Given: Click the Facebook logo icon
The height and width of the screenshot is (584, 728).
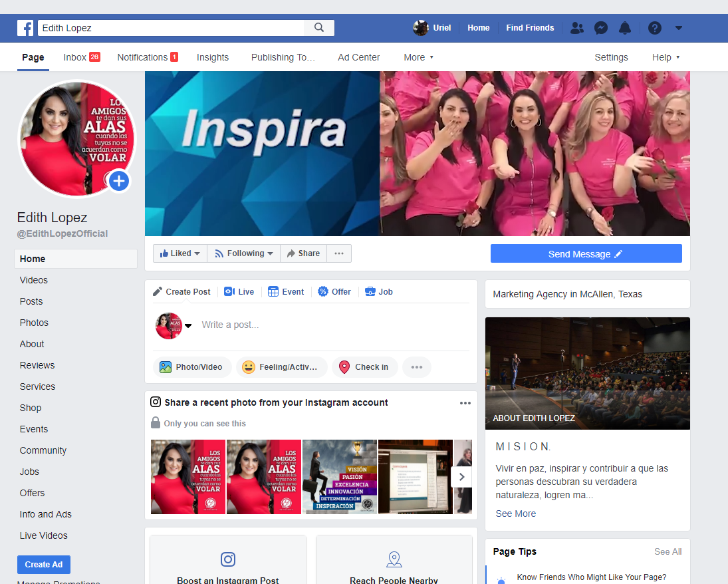Looking at the screenshot, I should [x=25, y=28].
